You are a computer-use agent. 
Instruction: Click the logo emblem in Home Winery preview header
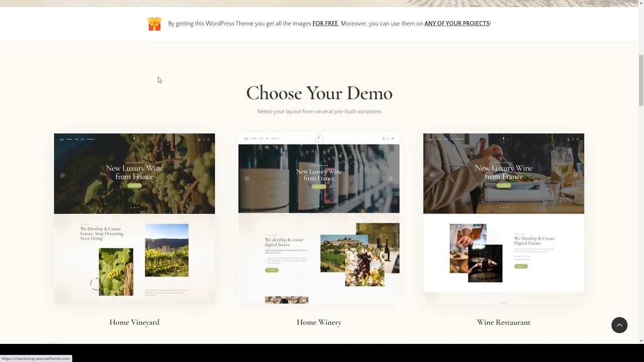pos(319,138)
